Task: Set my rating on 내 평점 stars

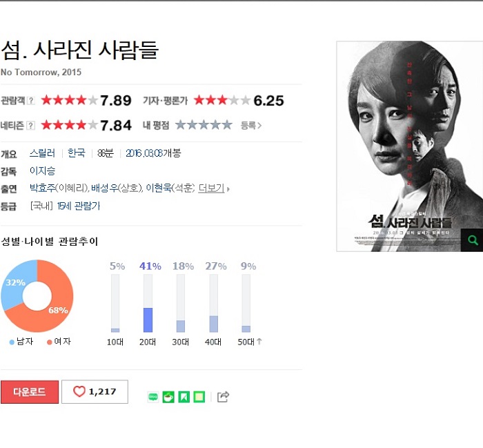Action: click(204, 125)
